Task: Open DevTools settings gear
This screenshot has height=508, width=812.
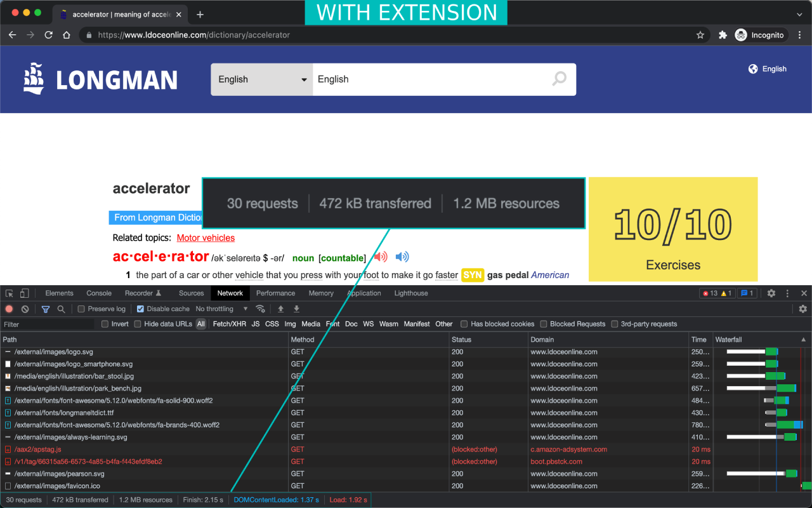Action: [771, 293]
